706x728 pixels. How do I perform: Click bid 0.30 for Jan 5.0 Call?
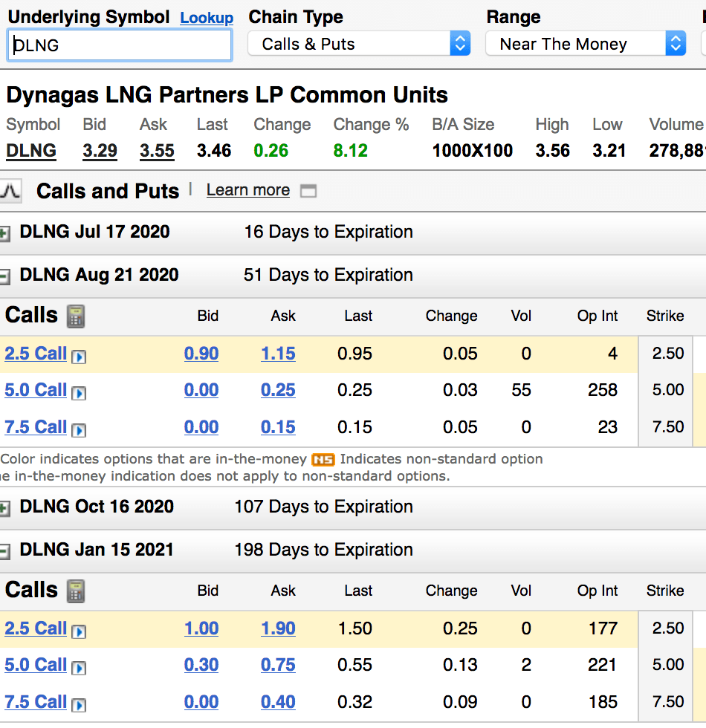pos(201,665)
